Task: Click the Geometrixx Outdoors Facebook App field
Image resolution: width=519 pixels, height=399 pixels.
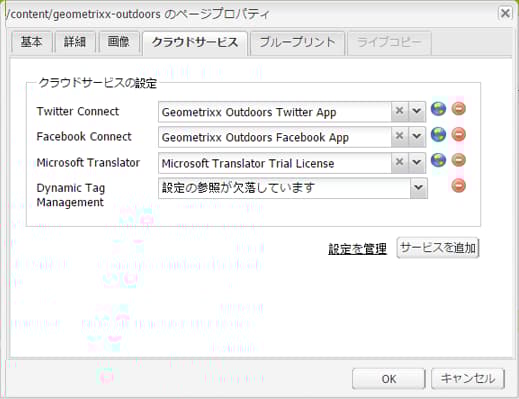Action: [x=275, y=137]
